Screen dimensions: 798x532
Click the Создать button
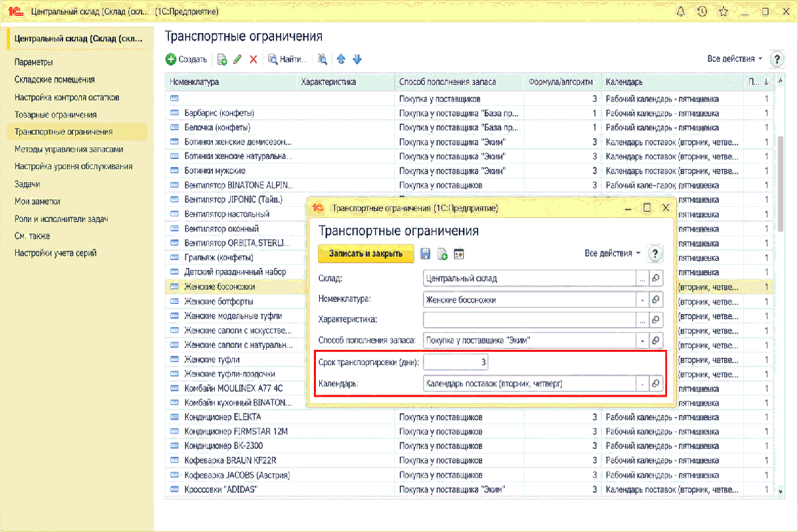pyautogui.click(x=187, y=59)
